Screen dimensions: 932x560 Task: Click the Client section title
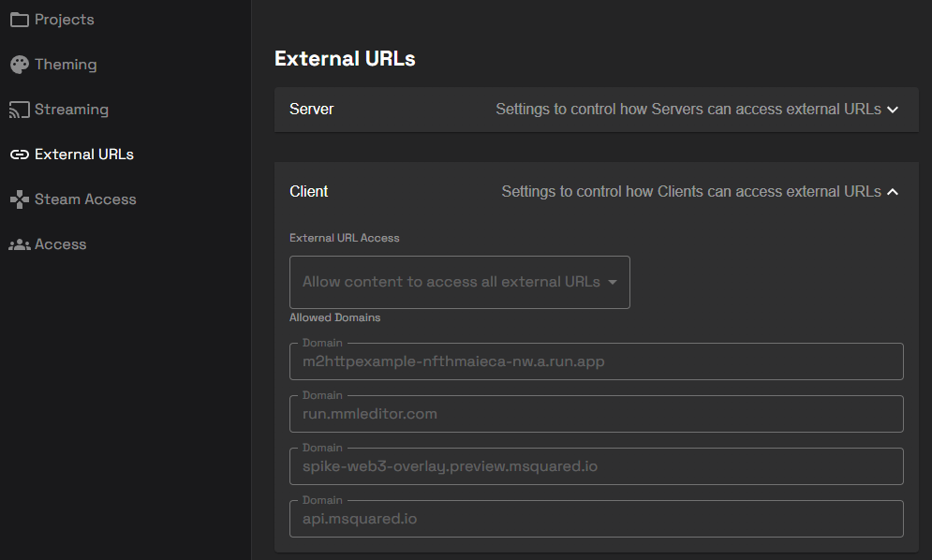pyautogui.click(x=309, y=192)
